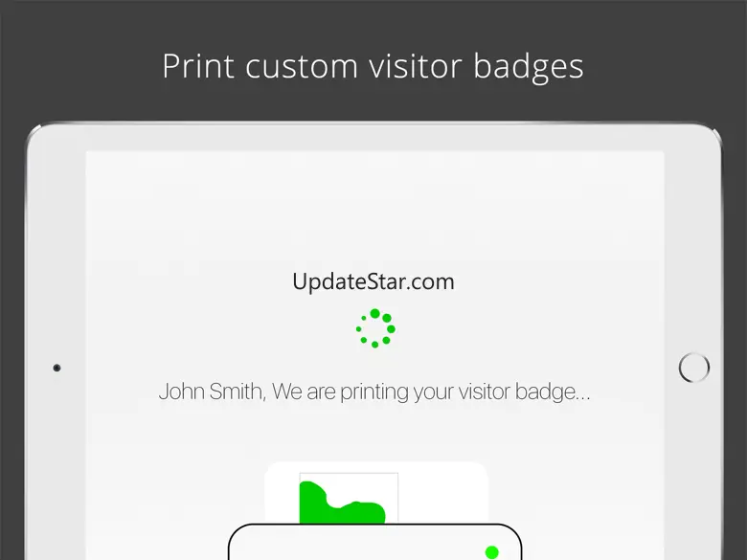Click the word 'badges' in the heading

tap(529, 67)
